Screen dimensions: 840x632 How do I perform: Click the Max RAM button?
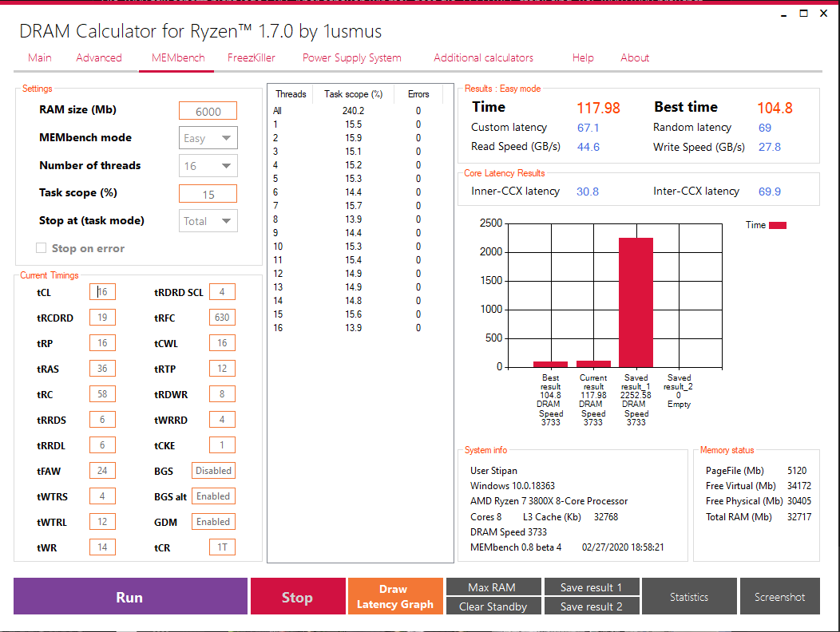tap(493, 587)
